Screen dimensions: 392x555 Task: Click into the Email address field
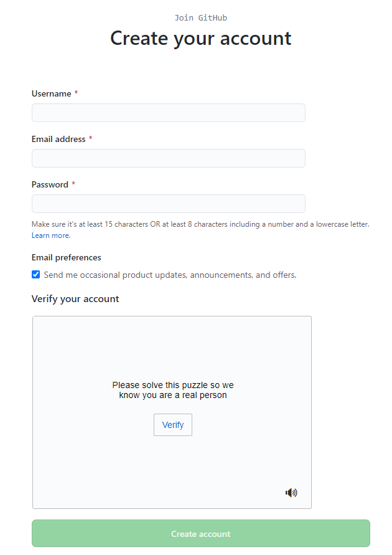(x=169, y=158)
